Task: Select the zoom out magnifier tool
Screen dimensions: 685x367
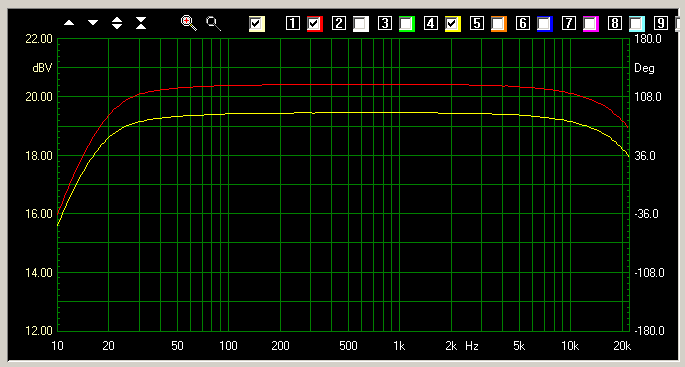Action: coord(214,23)
